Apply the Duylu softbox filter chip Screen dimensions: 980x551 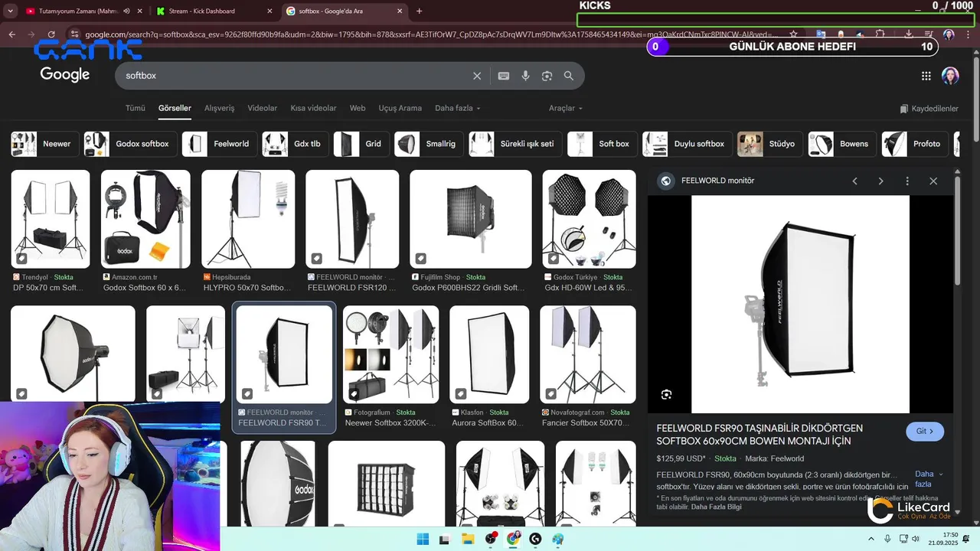coord(688,144)
